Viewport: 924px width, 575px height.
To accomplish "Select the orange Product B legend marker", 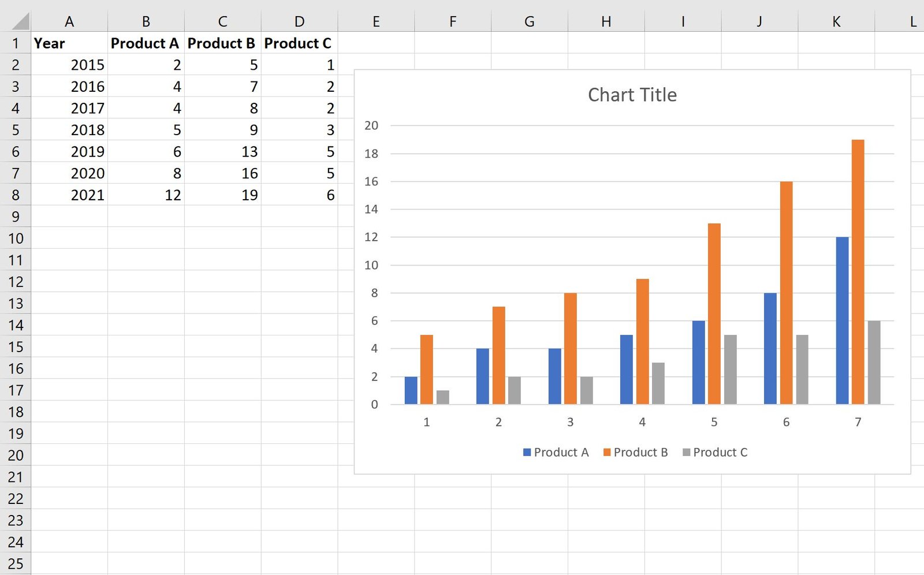I will tap(607, 453).
